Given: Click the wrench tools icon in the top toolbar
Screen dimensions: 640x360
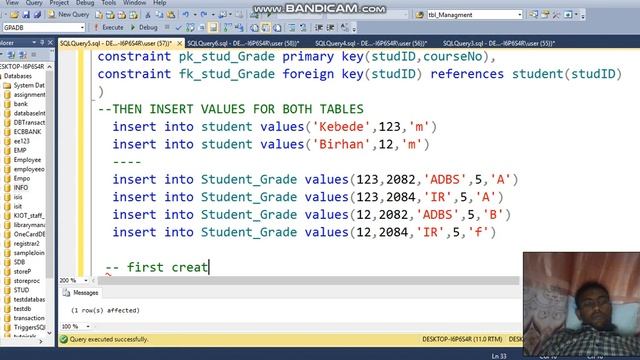Looking at the screenshot, I should 556,15.
